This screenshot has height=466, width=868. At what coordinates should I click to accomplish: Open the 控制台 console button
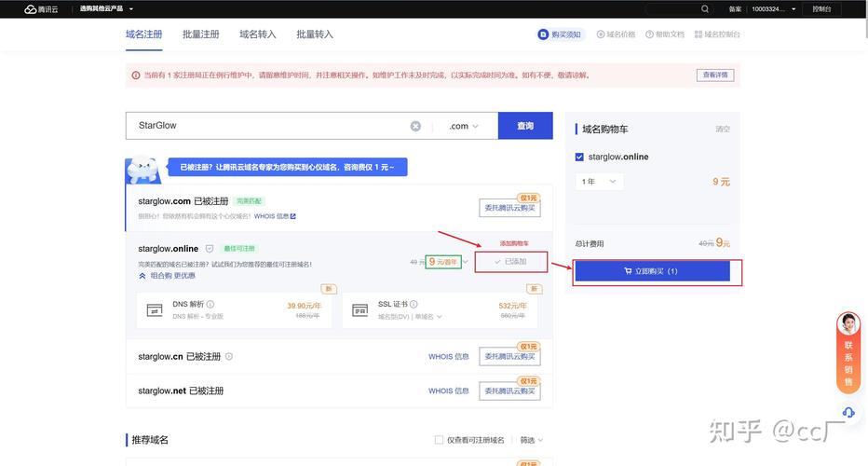(x=821, y=9)
